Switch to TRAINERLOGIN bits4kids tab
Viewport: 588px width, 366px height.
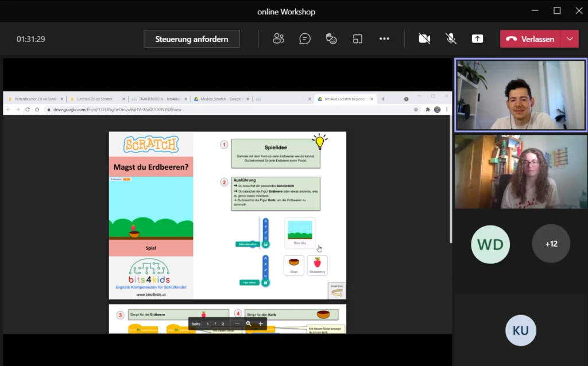coord(160,99)
